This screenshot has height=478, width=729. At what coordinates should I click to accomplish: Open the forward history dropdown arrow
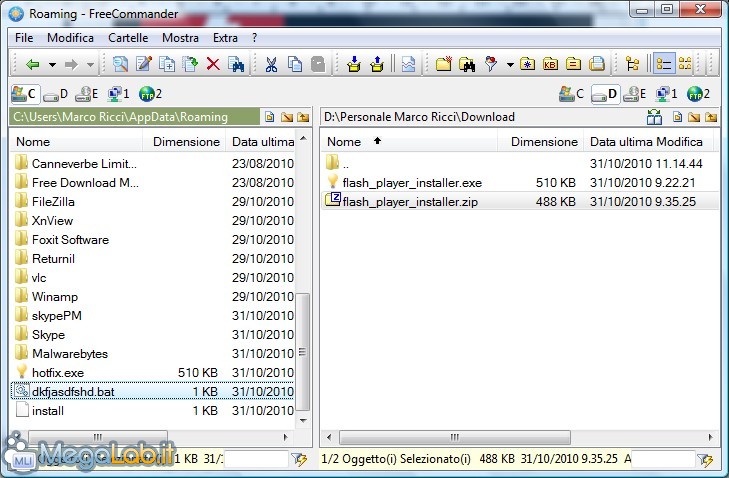click(91, 65)
